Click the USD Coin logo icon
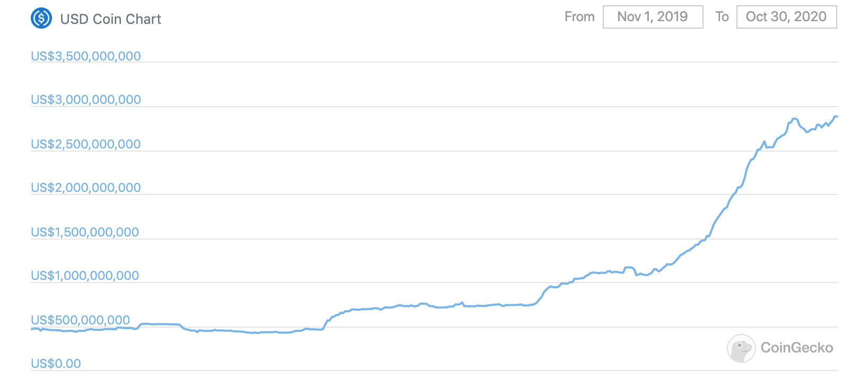Viewport: 868px width, 388px height. coord(41,19)
